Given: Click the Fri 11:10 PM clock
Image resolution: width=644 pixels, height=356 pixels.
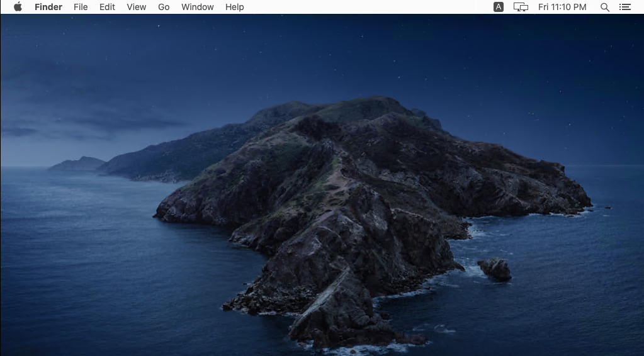Looking at the screenshot, I should click(562, 7).
